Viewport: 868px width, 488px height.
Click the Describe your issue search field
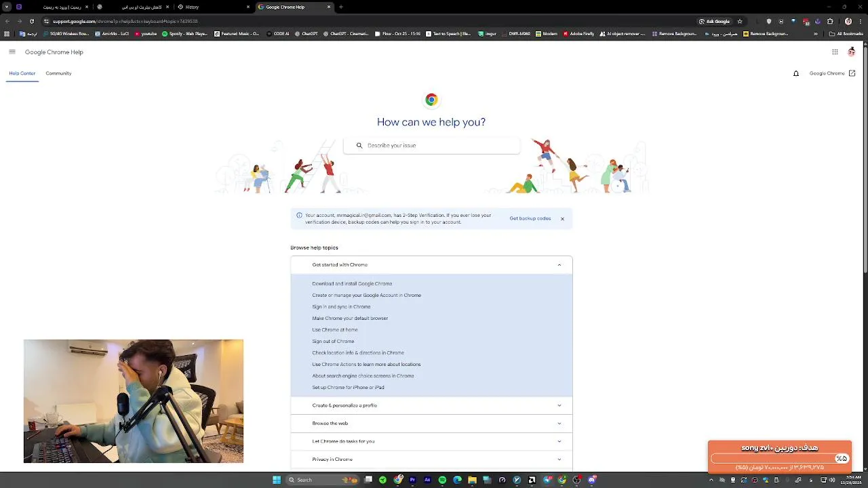click(431, 145)
